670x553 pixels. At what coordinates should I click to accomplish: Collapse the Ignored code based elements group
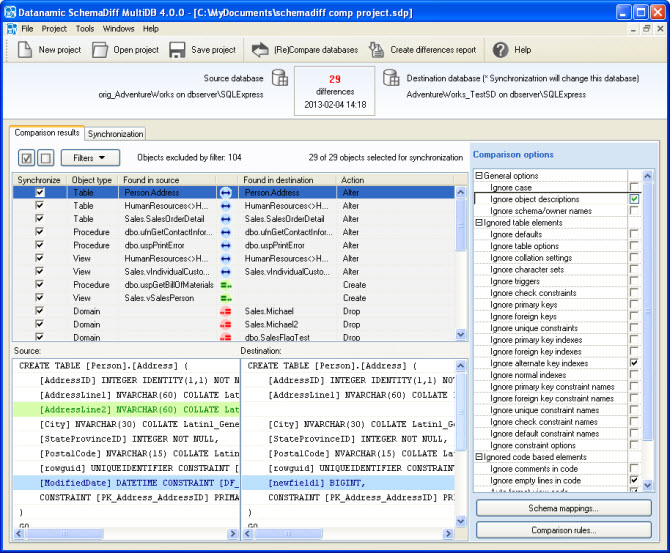click(x=479, y=457)
